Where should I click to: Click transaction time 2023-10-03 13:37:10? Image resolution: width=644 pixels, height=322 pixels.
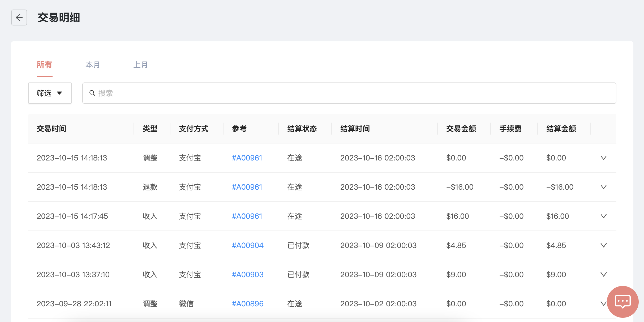[x=73, y=275]
